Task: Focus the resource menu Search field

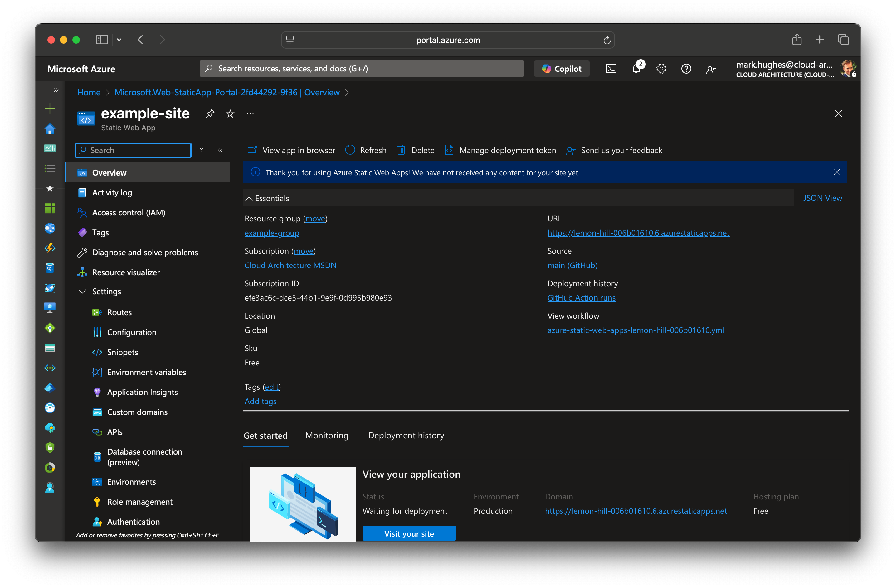Action: pyautogui.click(x=133, y=150)
